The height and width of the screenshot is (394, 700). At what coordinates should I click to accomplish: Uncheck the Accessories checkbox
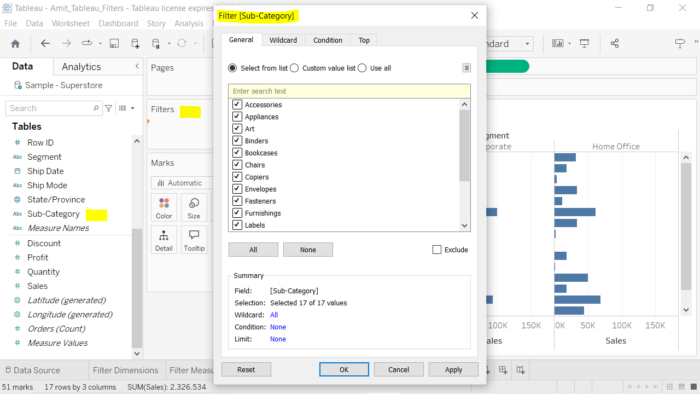click(237, 104)
